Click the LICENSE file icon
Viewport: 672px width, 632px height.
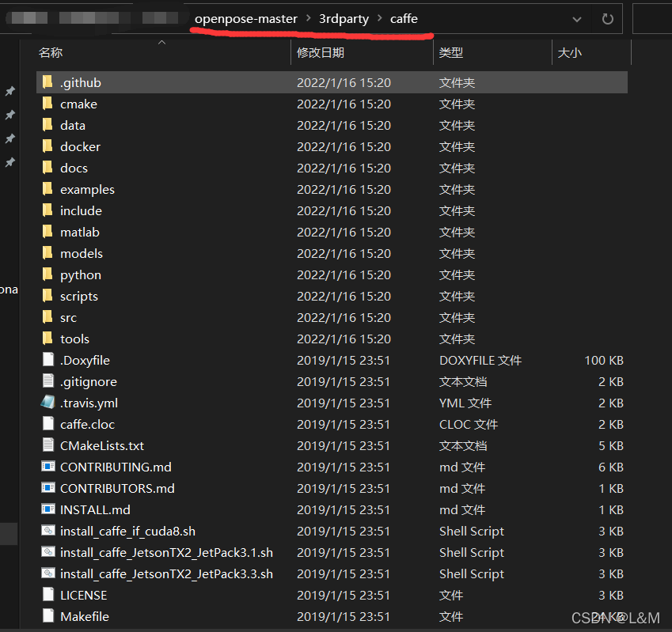(x=48, y=594)
